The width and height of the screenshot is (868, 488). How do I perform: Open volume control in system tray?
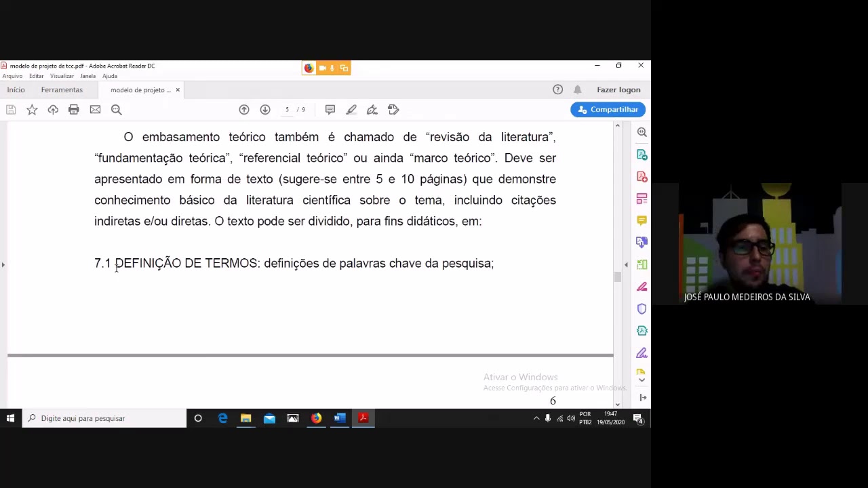(x=571, y=418)
